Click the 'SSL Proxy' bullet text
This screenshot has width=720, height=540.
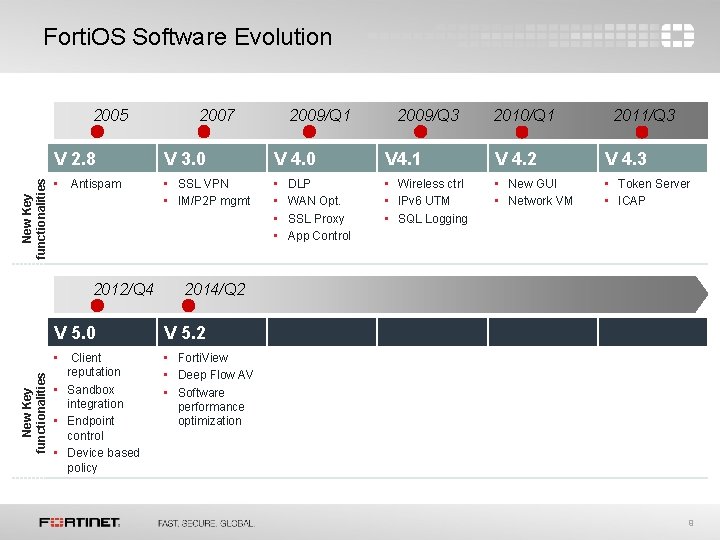[316, 219]
